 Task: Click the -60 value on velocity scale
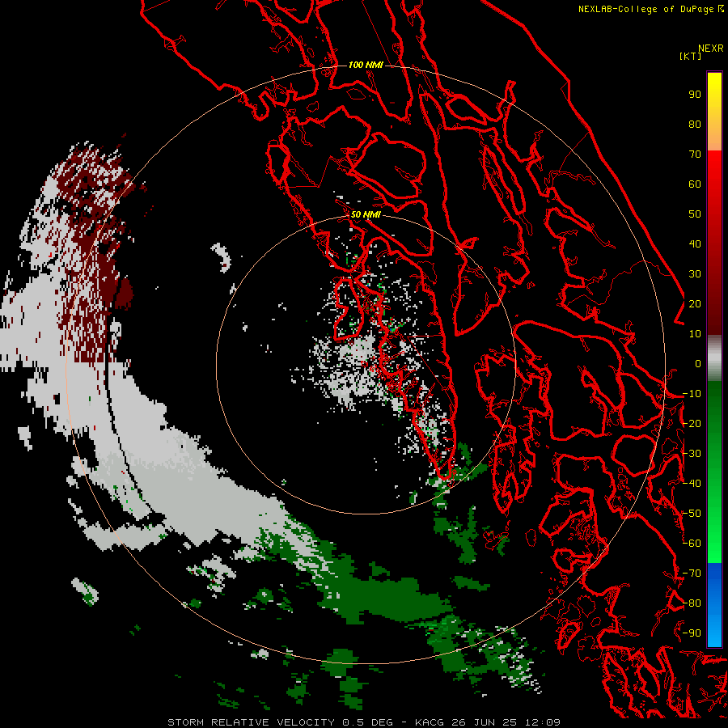[692, 544]
